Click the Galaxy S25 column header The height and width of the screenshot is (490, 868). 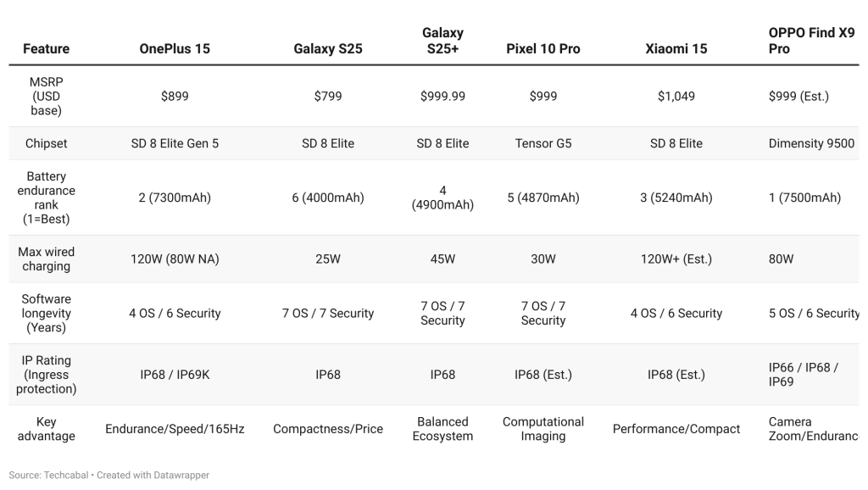[327, 48]
